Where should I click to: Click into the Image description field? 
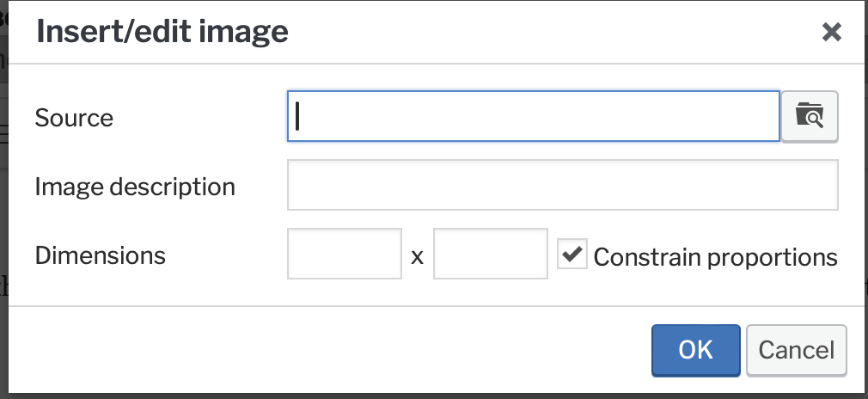[x=562, y=185]
